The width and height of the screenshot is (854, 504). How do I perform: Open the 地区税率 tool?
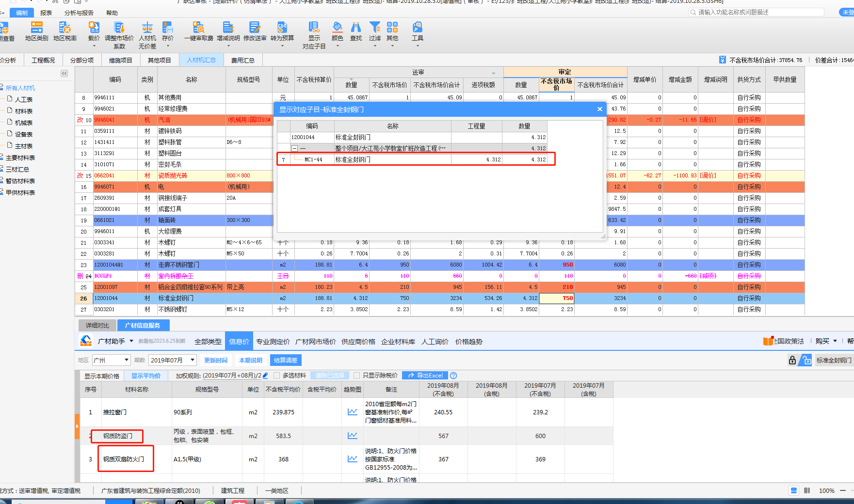pos(65,31)
